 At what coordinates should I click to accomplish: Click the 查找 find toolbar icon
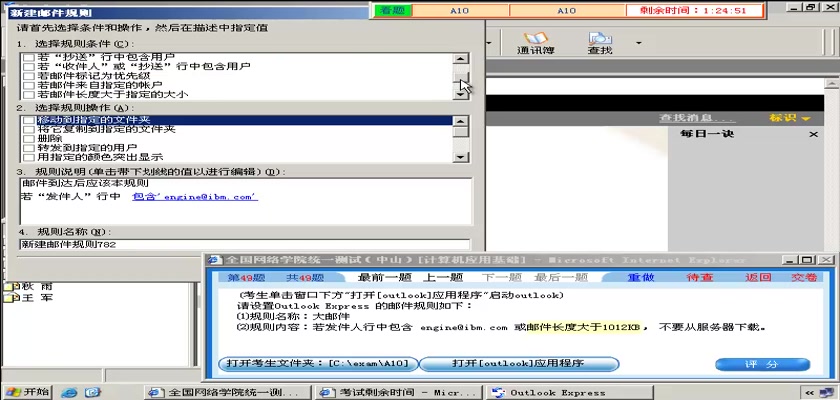(600, 43)
